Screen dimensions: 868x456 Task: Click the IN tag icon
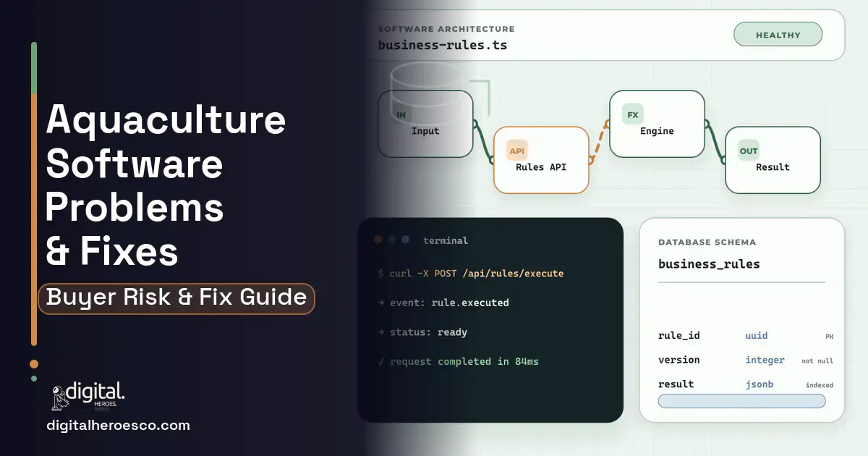pyautogui.click(x=401, y=114)
